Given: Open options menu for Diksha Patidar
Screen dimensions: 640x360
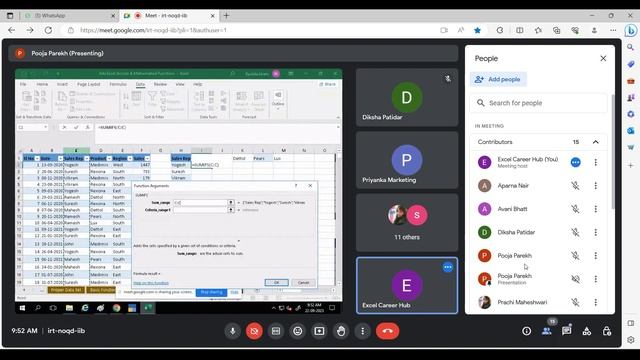Looking at the screenshot, I should pos(596,232).
